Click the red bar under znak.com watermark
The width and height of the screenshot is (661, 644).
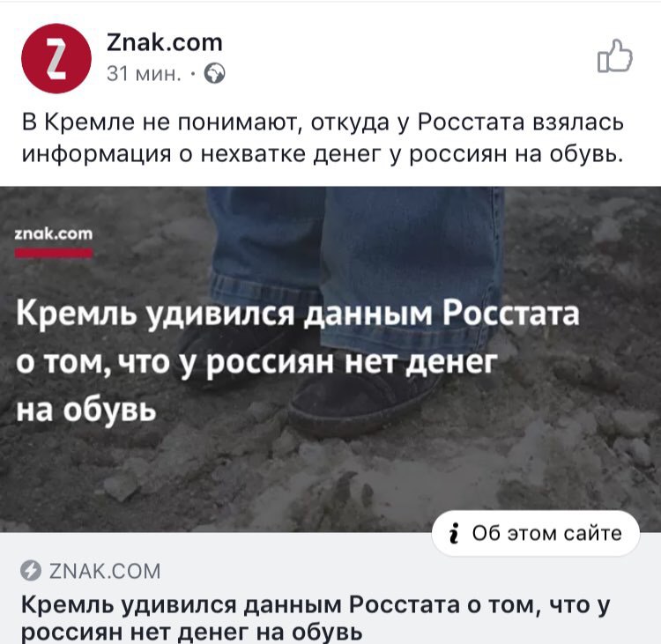[x=54, y=253]
